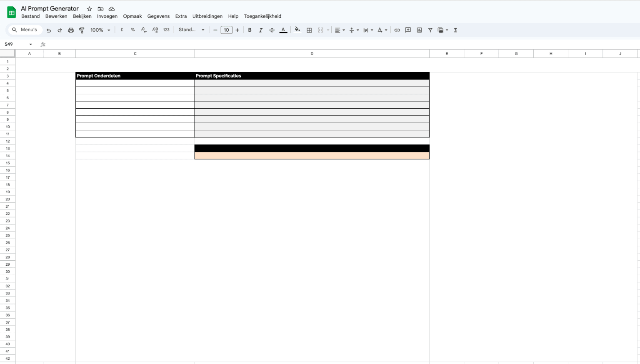Select the paint format tool
The height and width of the screenshot is (364, 640).
click(x=82, y=30)
